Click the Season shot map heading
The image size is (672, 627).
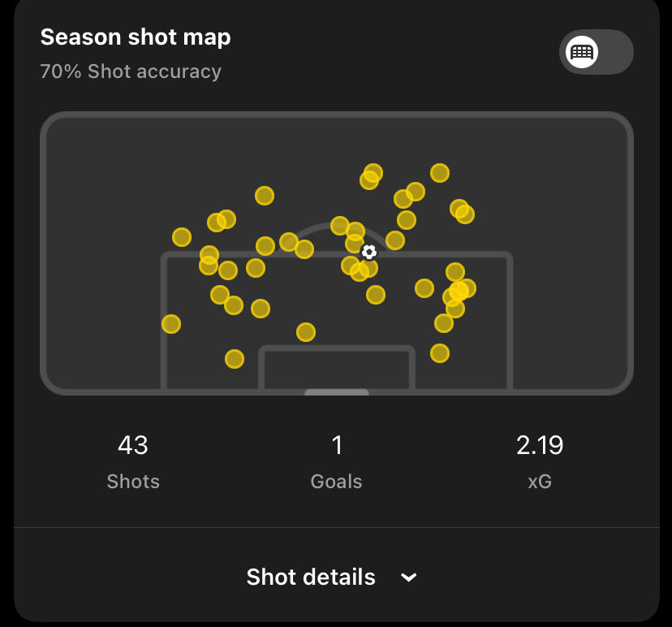(x=136, y=37)
